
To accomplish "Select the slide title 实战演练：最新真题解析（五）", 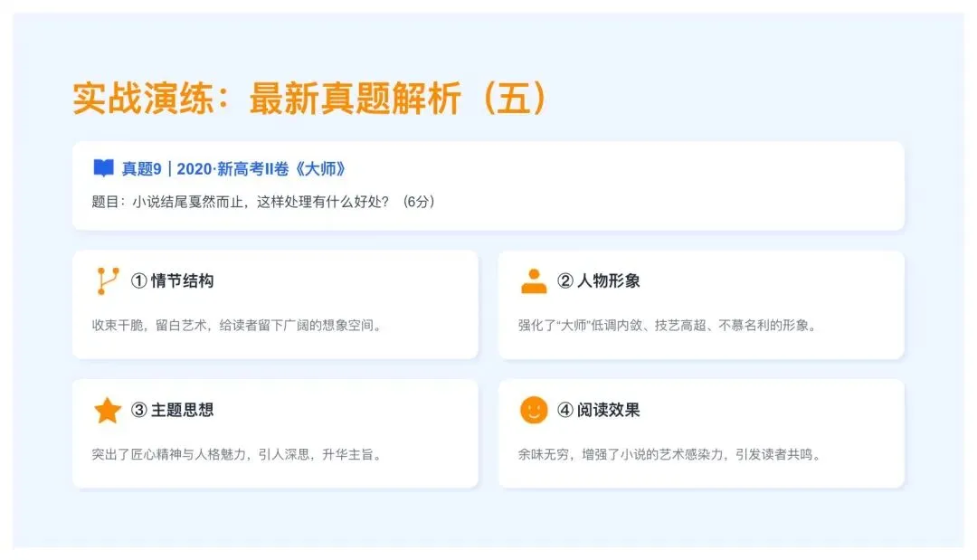I will click(x=309, y=99).
